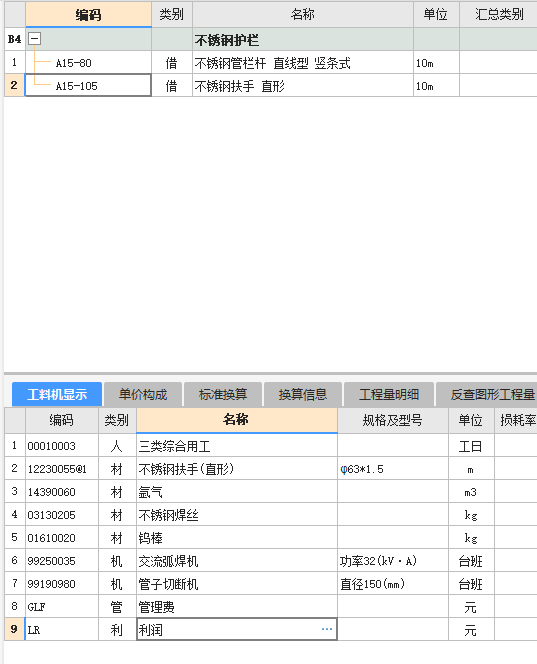This screenshot has width=537, height=664.
Task: Select the φ63*1.5 specification cell
Action: tap(393, 468)
